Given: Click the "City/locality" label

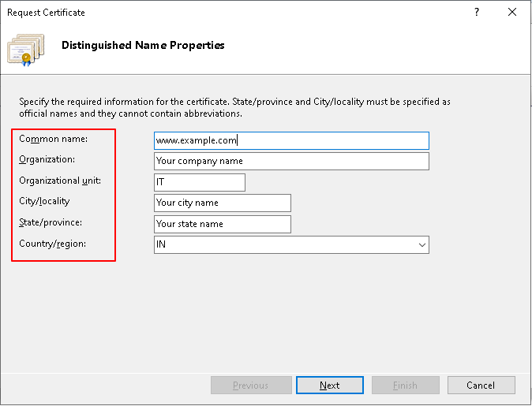Looking at the screenshot, I should [x=45, y=202].
